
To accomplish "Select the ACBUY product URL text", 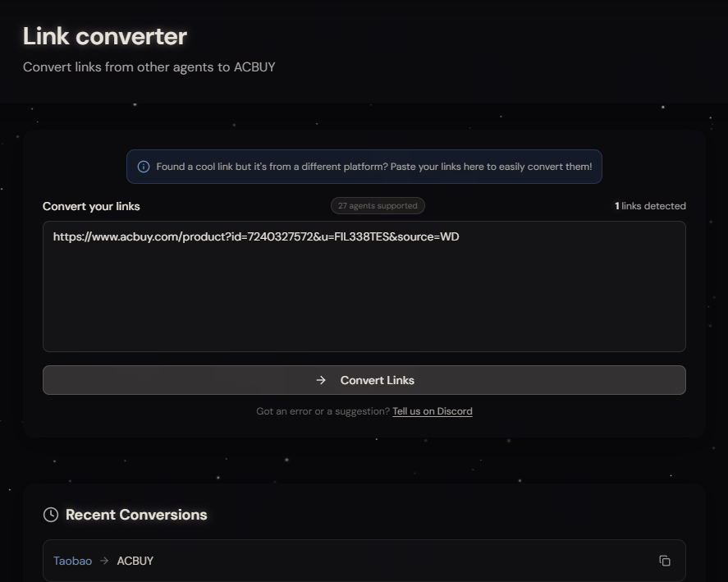I will [x=256, y=236].
